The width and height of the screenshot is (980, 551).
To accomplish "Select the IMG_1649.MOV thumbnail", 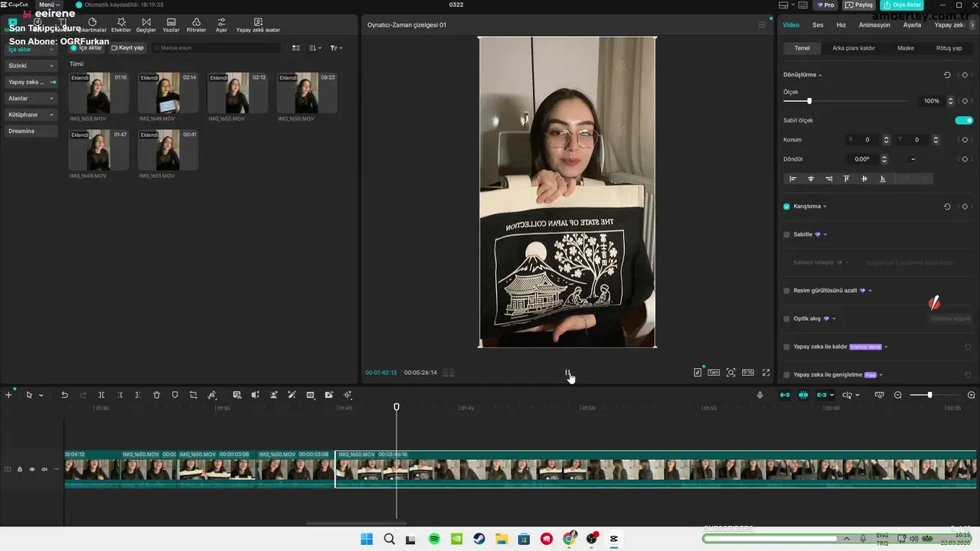I will [168, 93].
